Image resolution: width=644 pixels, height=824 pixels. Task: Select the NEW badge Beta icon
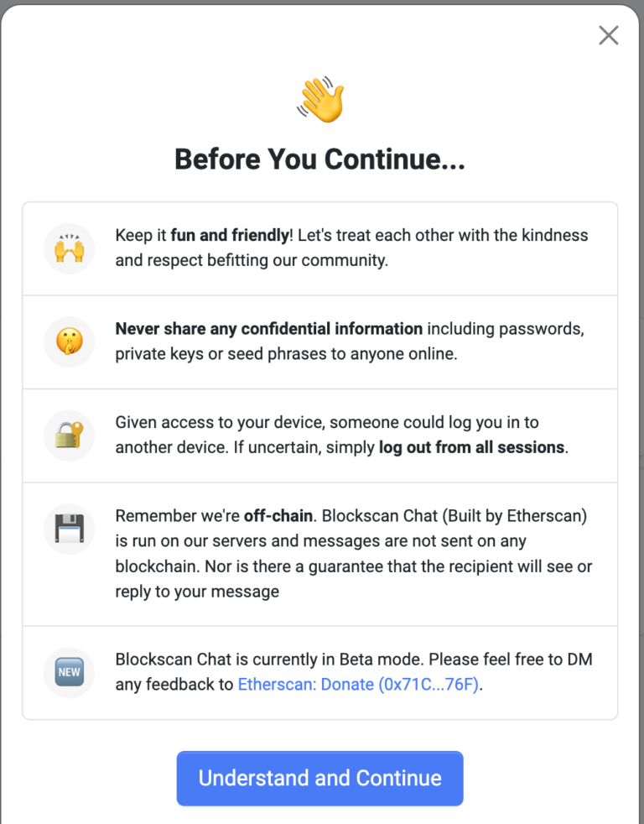pyautogui.click(x=69, y=672)
